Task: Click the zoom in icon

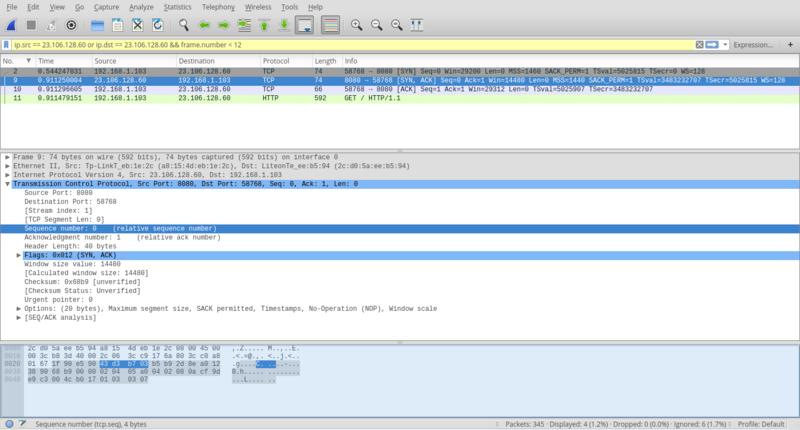Action: (358, 23)
